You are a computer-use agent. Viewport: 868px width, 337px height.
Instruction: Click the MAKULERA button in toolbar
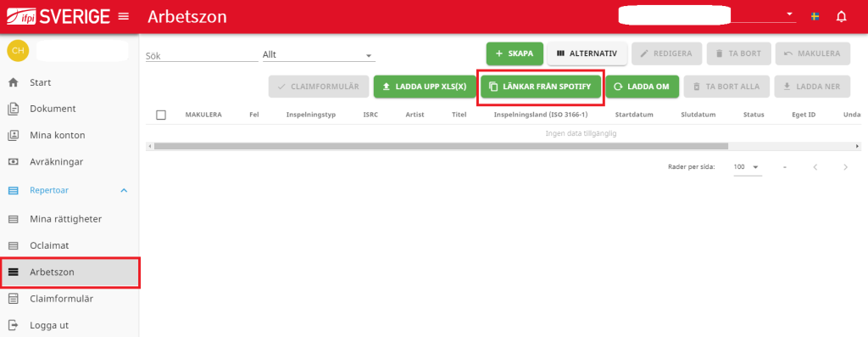813,53
